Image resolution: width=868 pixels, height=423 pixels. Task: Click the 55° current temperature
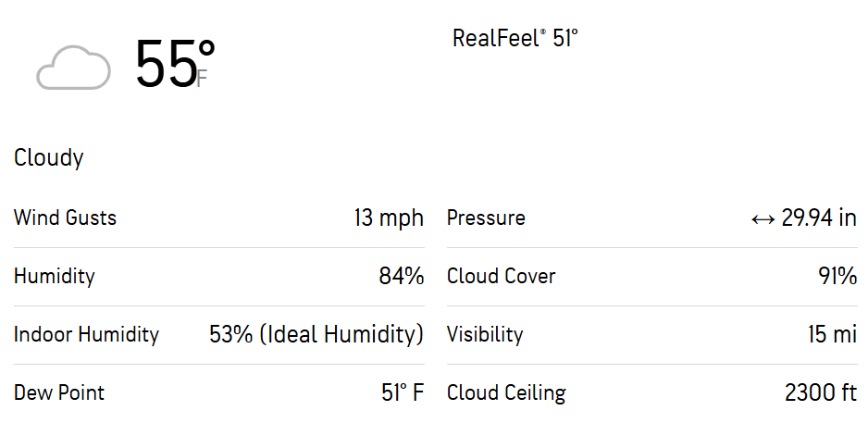click(175, 64)
